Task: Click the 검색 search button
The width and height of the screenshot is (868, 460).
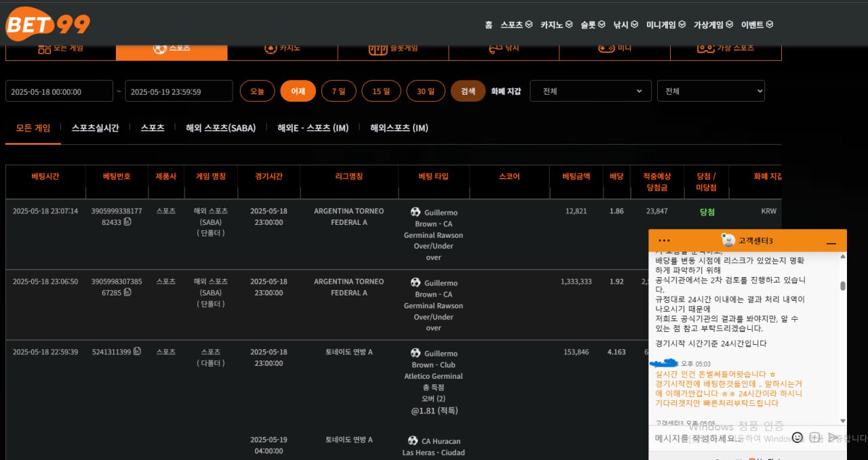Action: pyautogui.click(x=468, y=91)
